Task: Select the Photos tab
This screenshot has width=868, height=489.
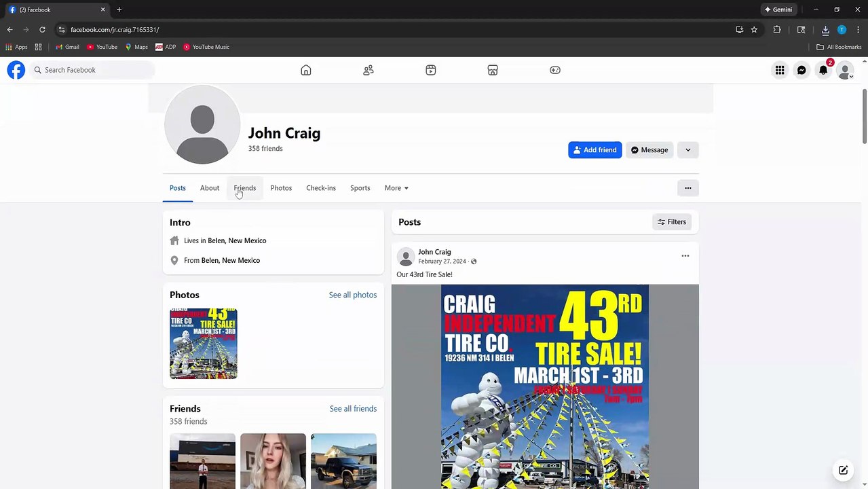Action: [281, 188]
